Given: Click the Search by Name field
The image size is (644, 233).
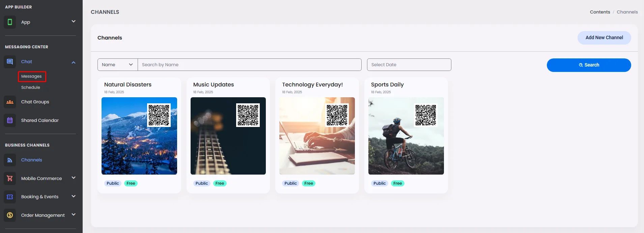Looking at the screenshot, I should point(250,64).
